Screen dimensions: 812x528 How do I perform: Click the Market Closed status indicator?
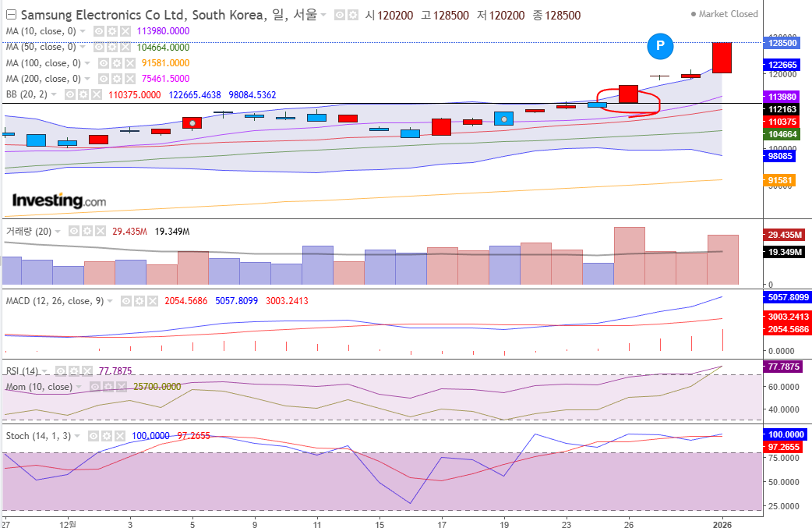point(724,14)
